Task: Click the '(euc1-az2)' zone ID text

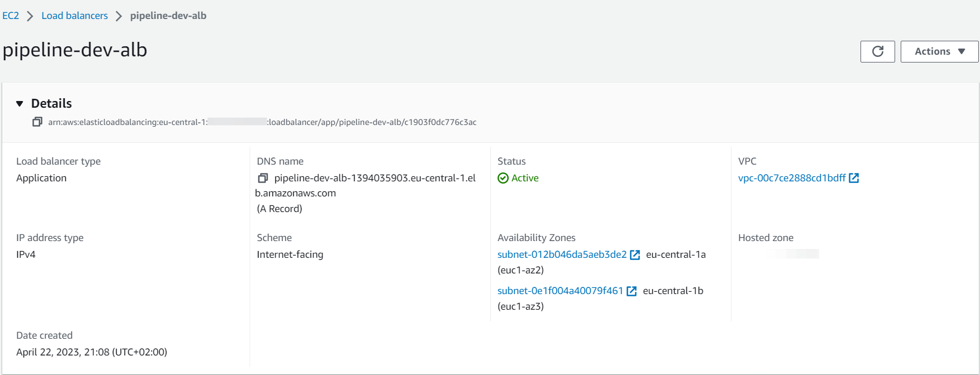Action: 520,270
